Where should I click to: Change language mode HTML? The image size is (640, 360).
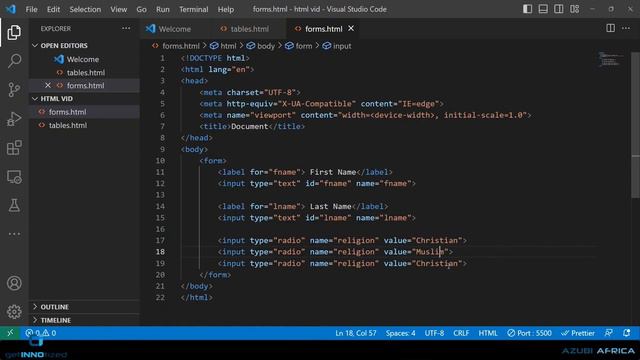click(488, 333)
